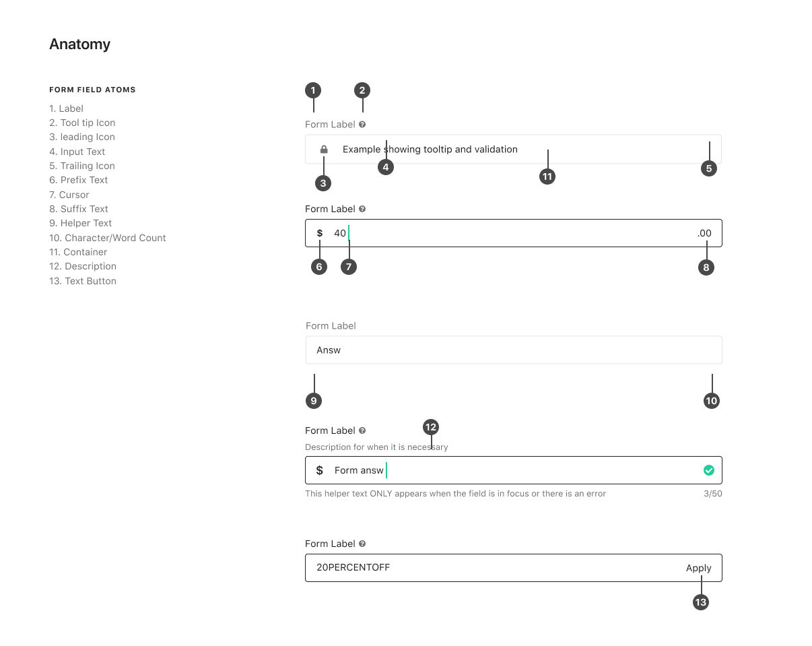The width and height of the screenshot is (812, 646).
Task: Click the input containing 'Example showing tooltip and validation'
Action: 513,149
